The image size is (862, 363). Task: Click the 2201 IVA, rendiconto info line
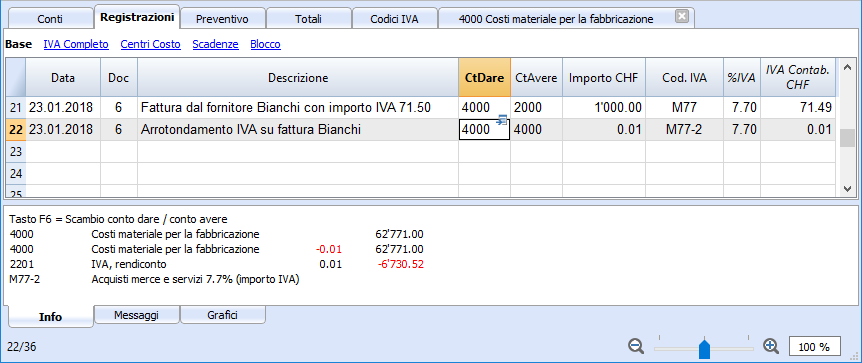[x=217, y=265]
